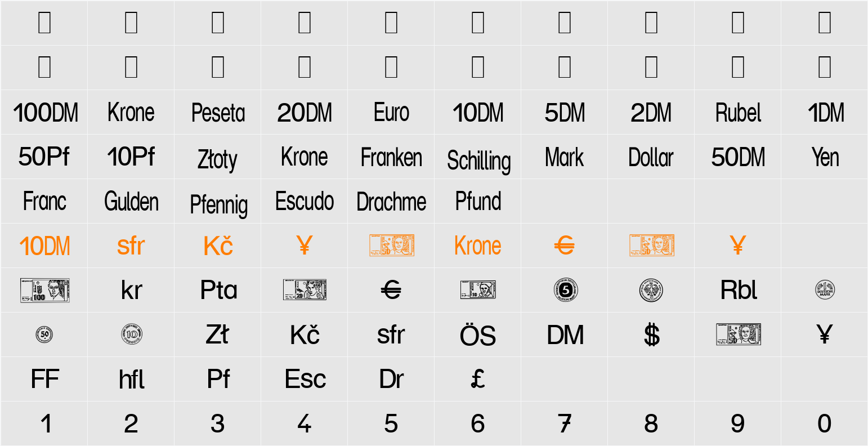The image size is (868, 446).
Task: Select the black 20 DM banknote glyph
Action: pyautogui.click(x=305, y=290)
